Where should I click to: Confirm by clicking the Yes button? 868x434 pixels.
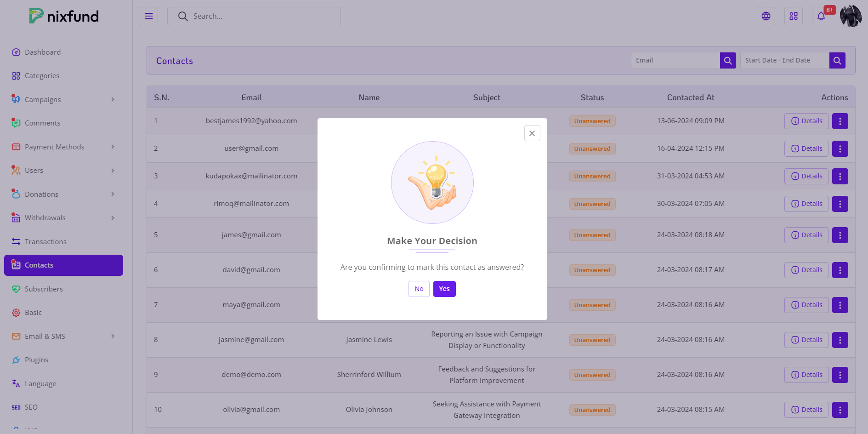pyautogui.click(x=444, y=289)
